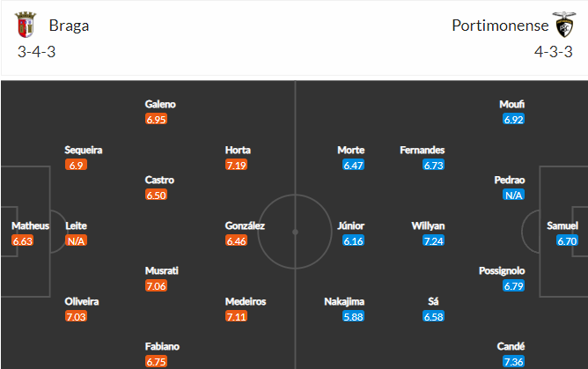The height and width of the screenshot is (369, 588).
Task: Select Portimonense defender Moufi
Action: point(512,104)
